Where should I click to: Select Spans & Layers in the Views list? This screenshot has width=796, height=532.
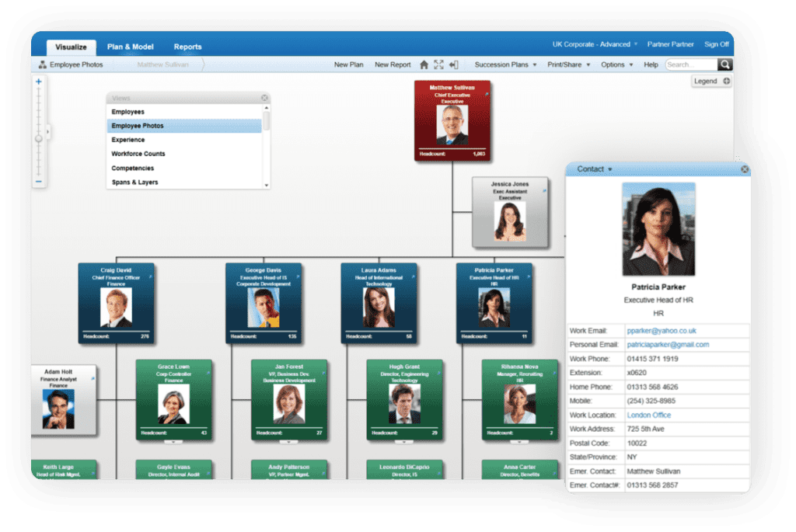184,182
